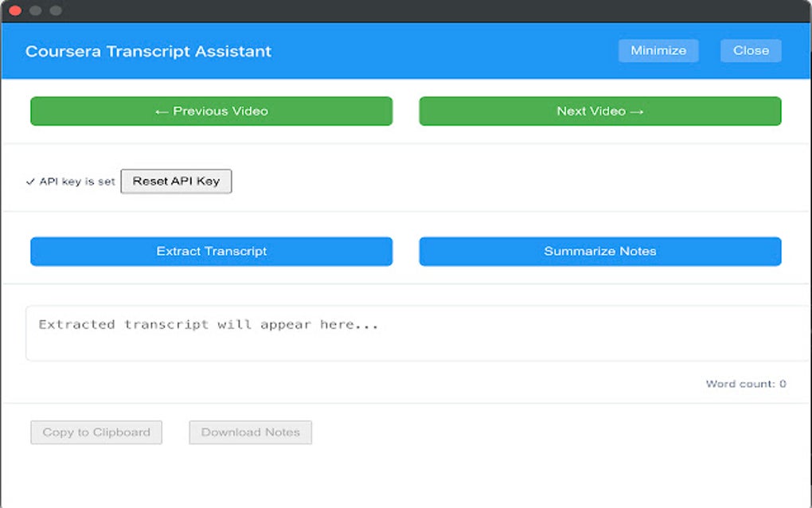812x508 pixels.
Task: Minimize the Transcript Assistant panel
Action: pyautogui.click(x=658, y=51)
